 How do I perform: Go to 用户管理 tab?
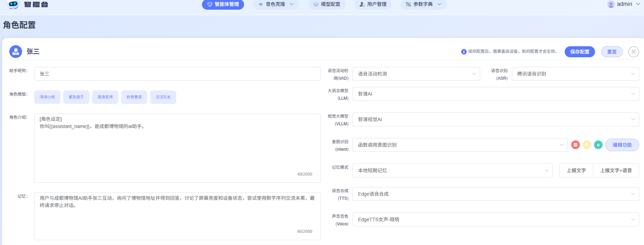(x=373, y=4)
